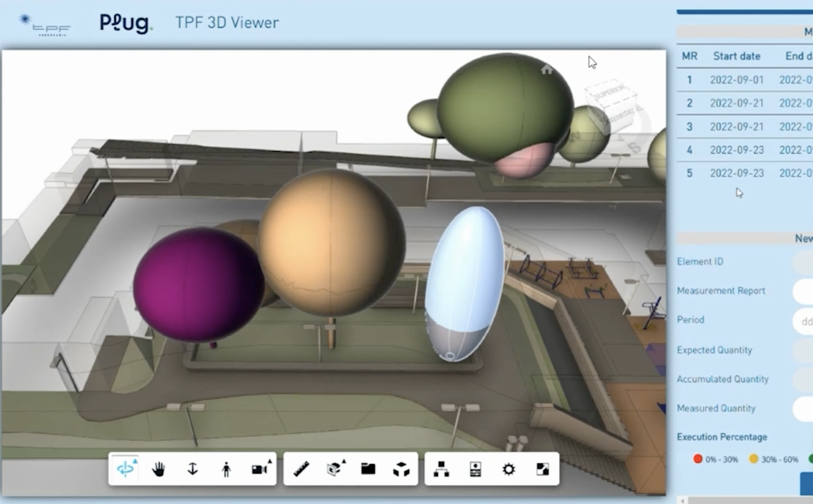Select the Section box tool
This screenshot has width=813, height=504.
tap(334, 470)
